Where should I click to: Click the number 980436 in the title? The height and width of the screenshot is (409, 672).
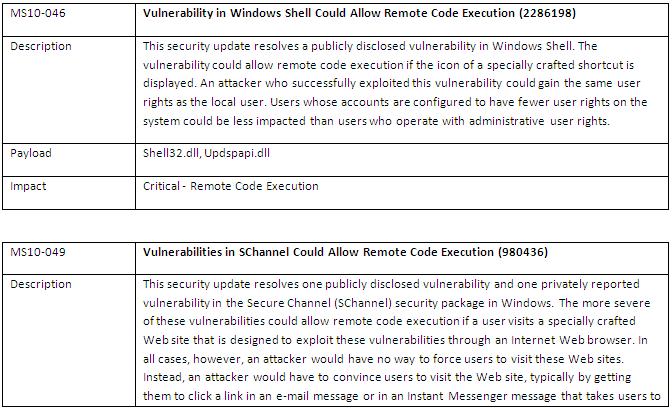pyautogui.click(x=523, y=252)
